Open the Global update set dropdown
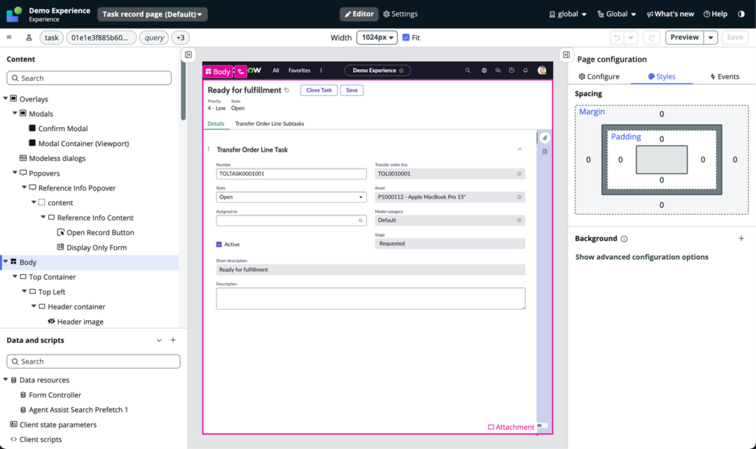This screenshot has width=756, height=449. click(x=617, y=14)
